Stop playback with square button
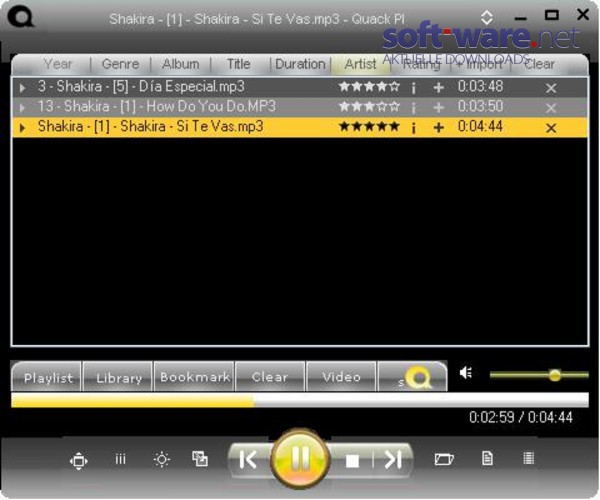The height and width of the screenshot is (500, 600). point(352,461)
